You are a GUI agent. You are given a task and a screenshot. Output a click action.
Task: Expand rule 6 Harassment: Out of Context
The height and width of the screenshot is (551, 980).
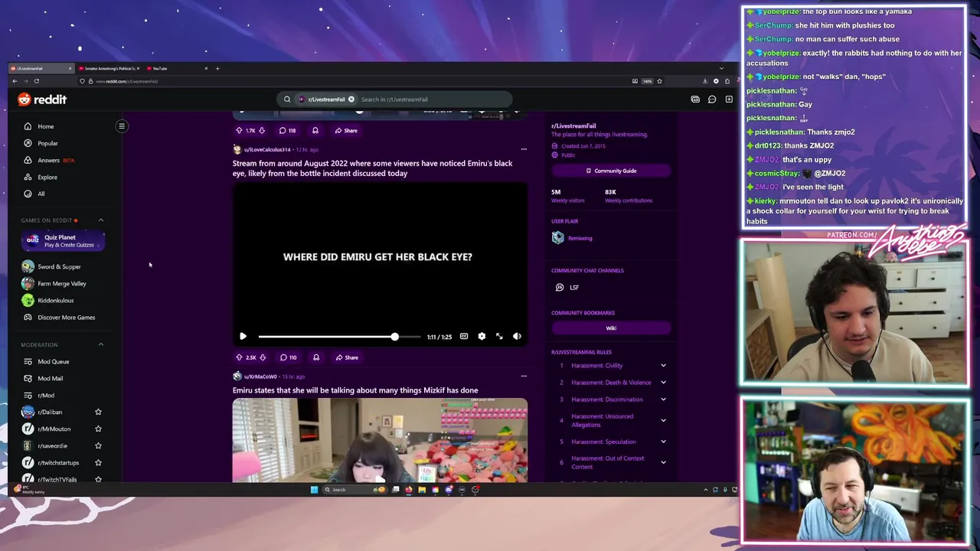[x=663, y=462]
